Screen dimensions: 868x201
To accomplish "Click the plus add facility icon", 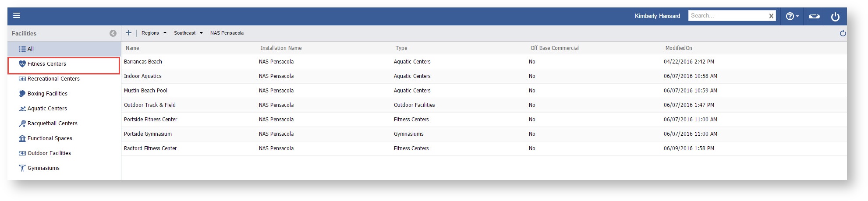I will coord(128,33).
